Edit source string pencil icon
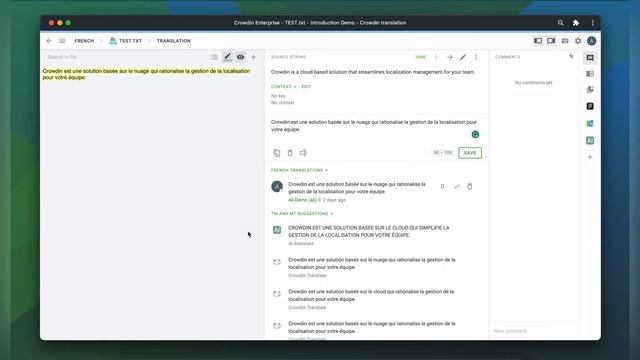Image resolution: width=640 pixels, height=360 pixels. [463, 57]
